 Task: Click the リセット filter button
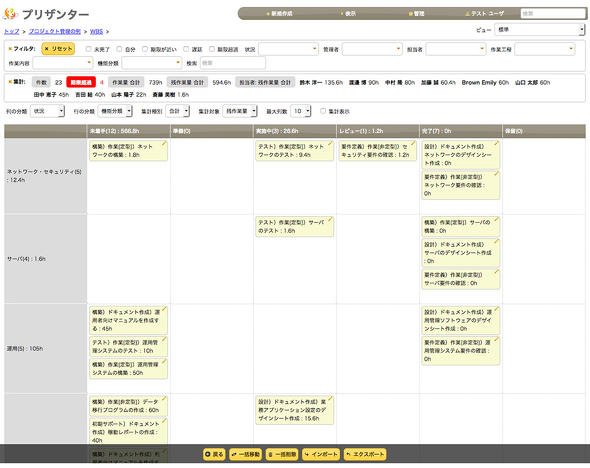tap(58, 49)
